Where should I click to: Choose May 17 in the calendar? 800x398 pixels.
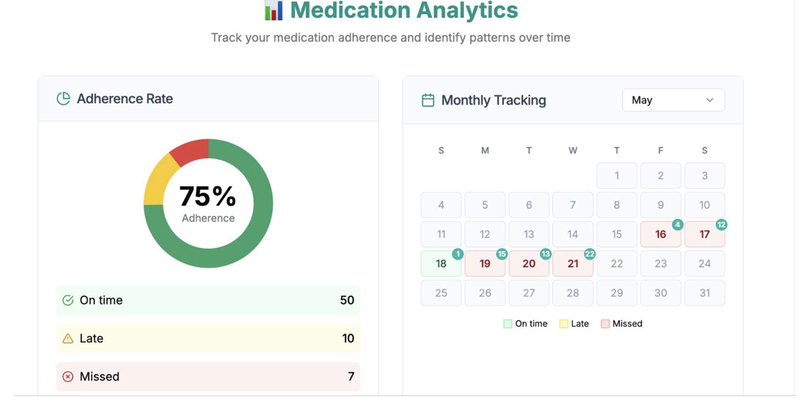(x=705, y=234)
